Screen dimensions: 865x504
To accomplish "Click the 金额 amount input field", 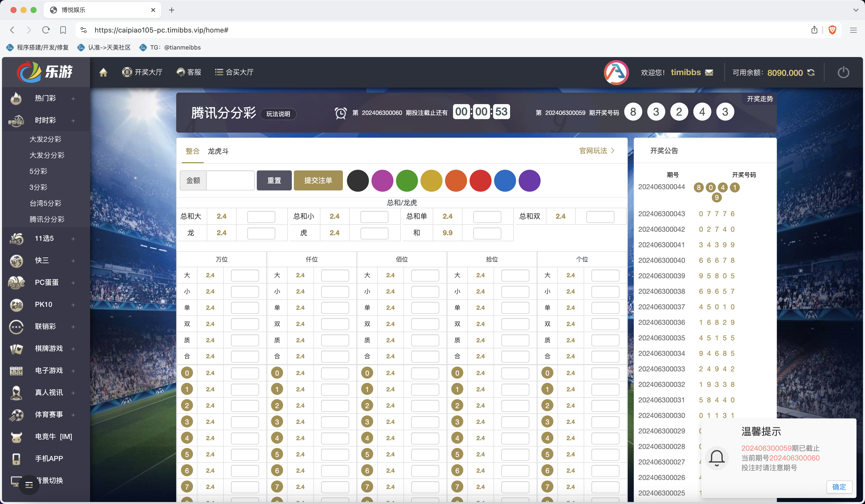I will pos(230,180).
